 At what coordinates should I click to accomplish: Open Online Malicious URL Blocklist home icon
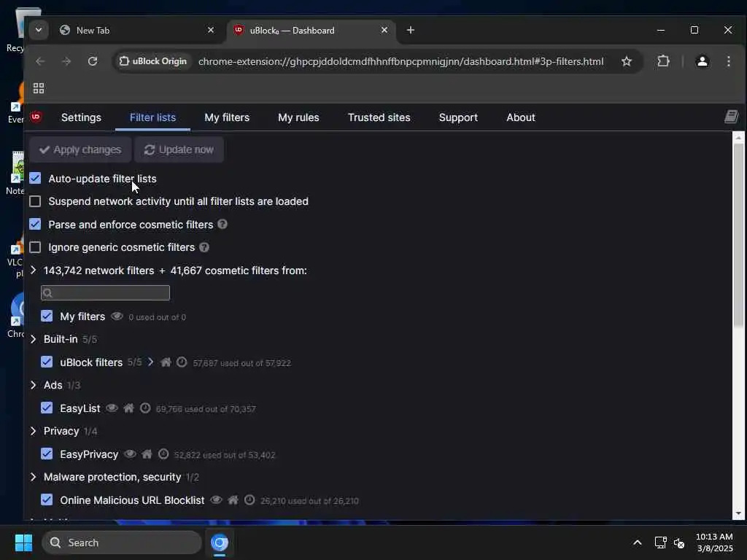(233, 500)
